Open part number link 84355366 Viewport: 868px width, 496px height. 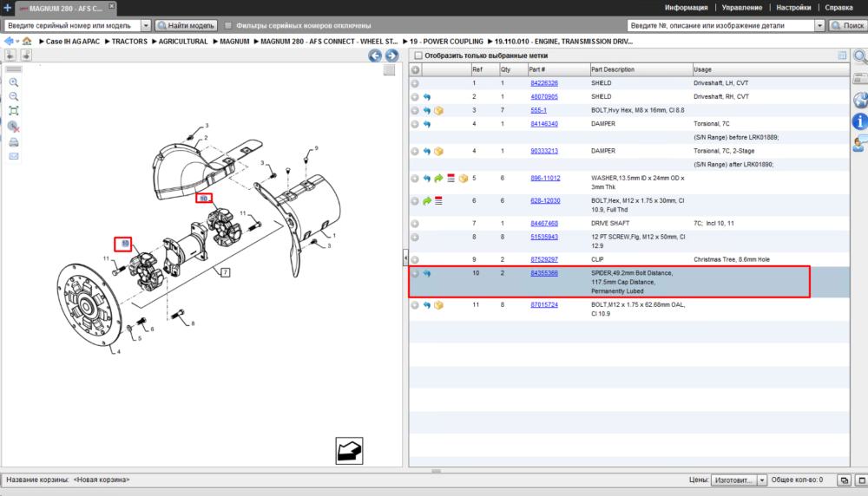(544, 273)
